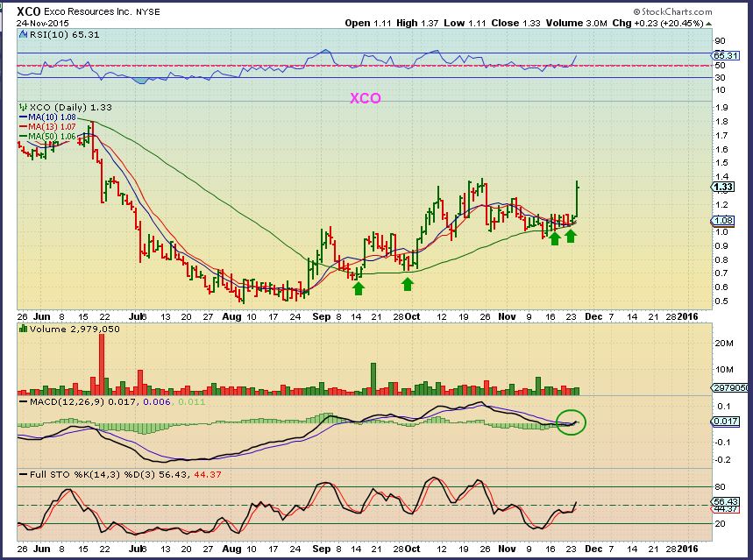Click the black line swatch before MACD(12,26,9)
The width and height of the screenshot is (753, 560).
[24, 401]
